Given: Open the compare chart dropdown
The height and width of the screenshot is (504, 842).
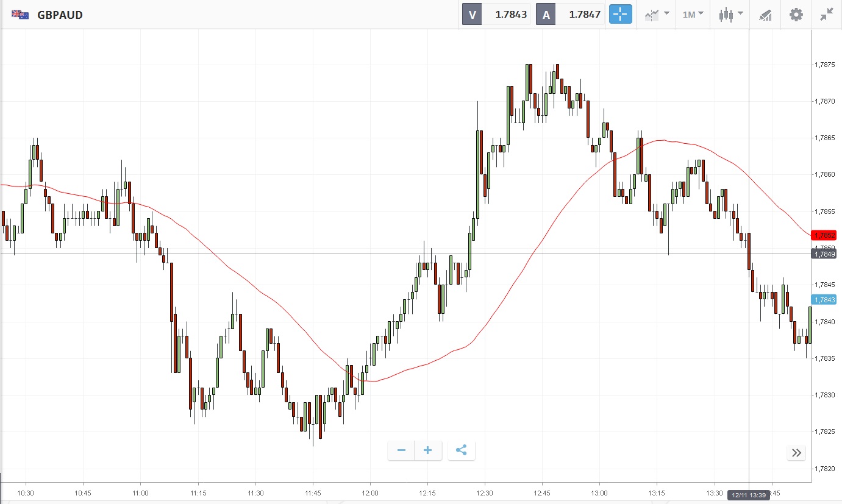Looking at the screenshot, I should point(657,15).
